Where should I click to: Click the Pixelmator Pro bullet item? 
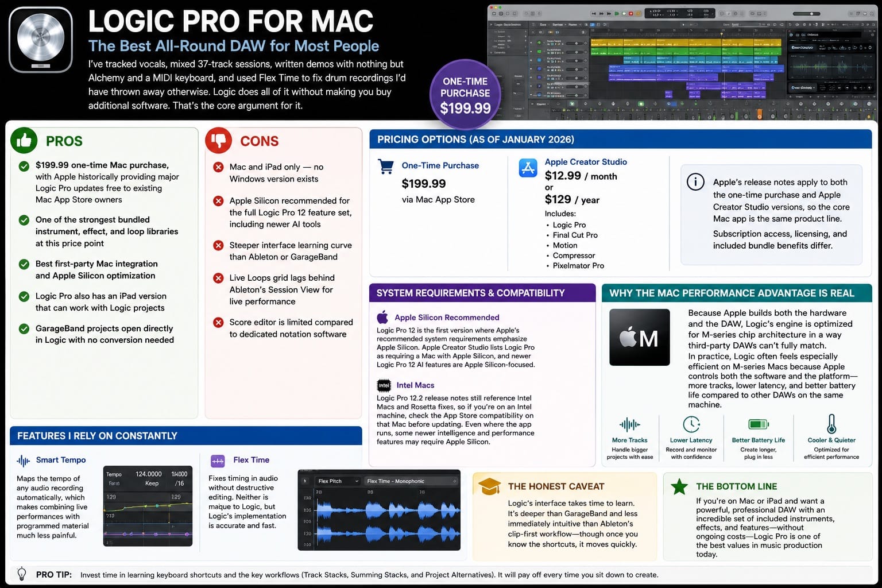click(x=578, y=265)
